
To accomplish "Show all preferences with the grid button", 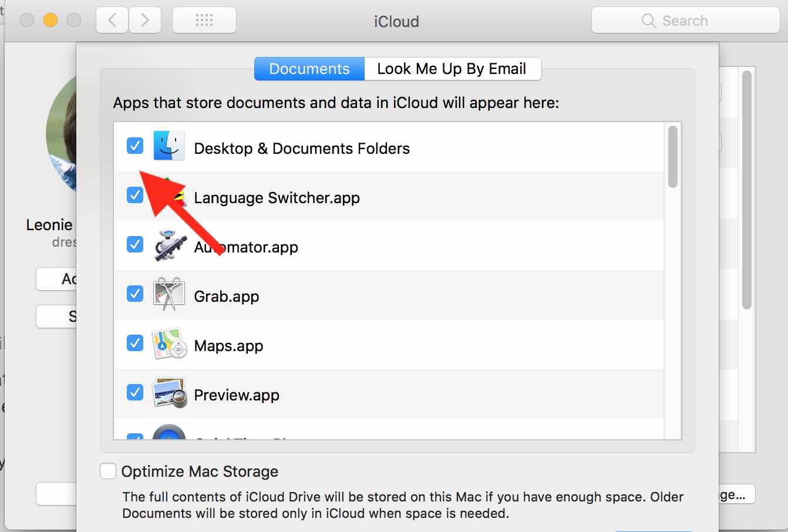I will tap(204, 21).
